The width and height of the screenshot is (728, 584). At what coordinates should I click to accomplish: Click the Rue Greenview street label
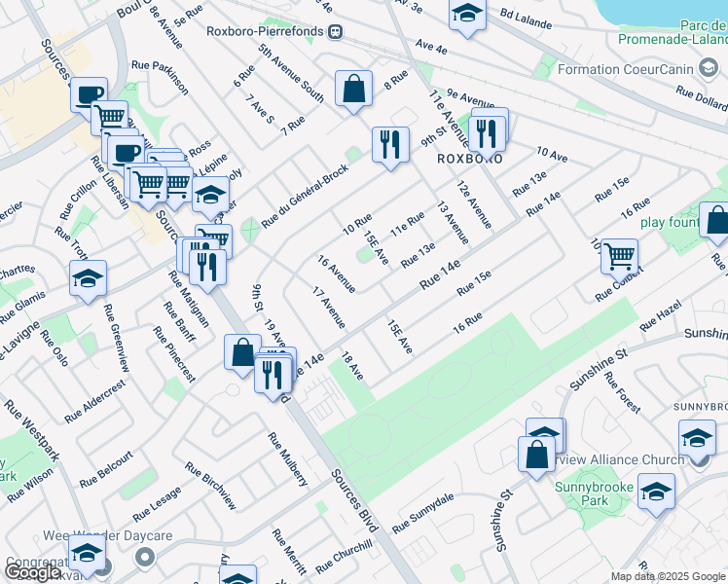point(116,338)
